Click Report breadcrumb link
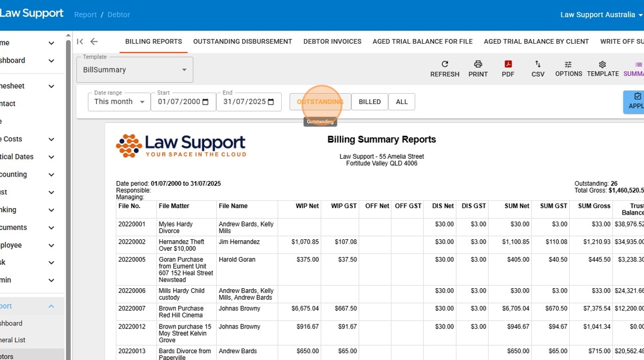 coord(86,14)
